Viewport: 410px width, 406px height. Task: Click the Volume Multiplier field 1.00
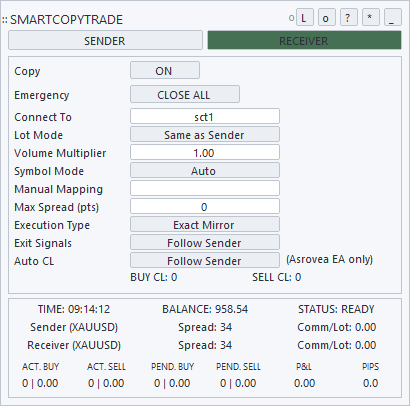205,153
